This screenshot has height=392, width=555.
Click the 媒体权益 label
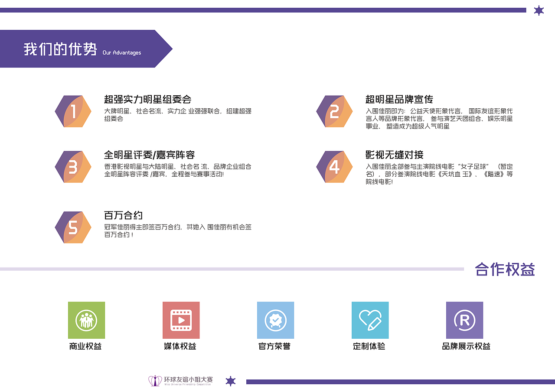[x=180, y=347]
